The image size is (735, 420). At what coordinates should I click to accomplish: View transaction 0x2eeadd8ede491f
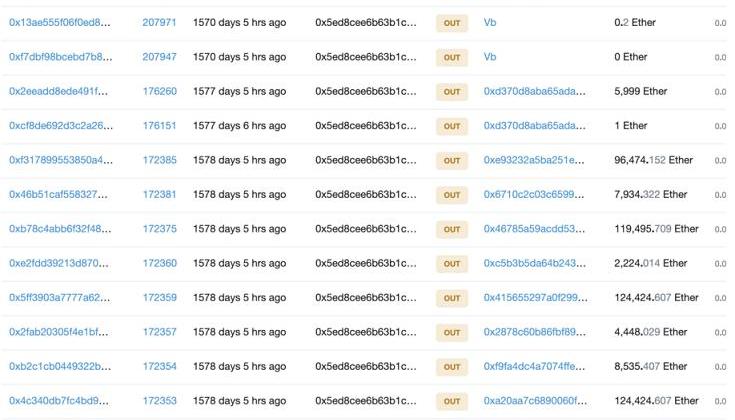tap(60, 91)
